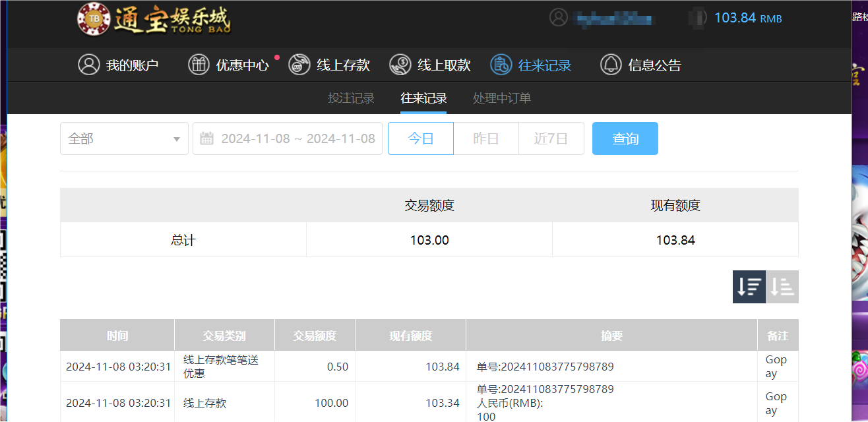Open 我的账户 via its account icon
868x422 pixels.
[89, 65]
